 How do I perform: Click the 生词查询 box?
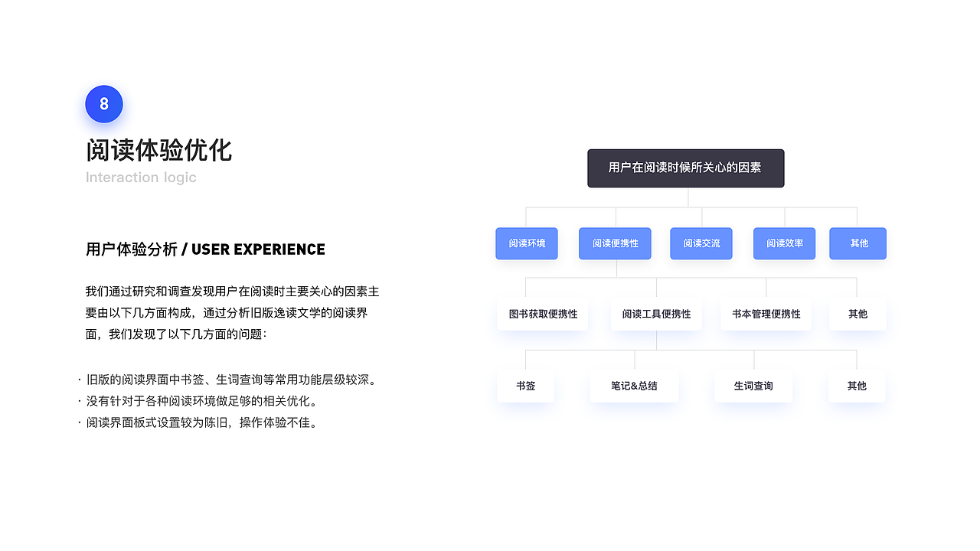tap(753, 386)
